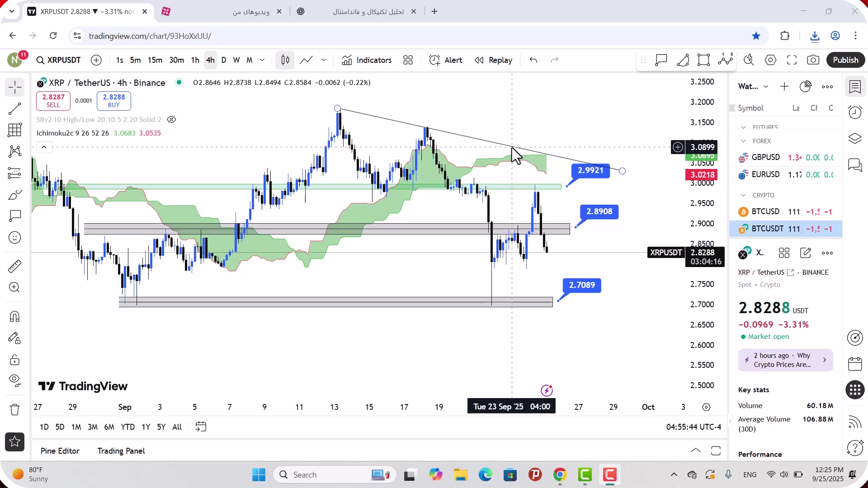Screen dimensions: 868x488
Task: Switch to the daily D timeframe
Action: point(224,60)
